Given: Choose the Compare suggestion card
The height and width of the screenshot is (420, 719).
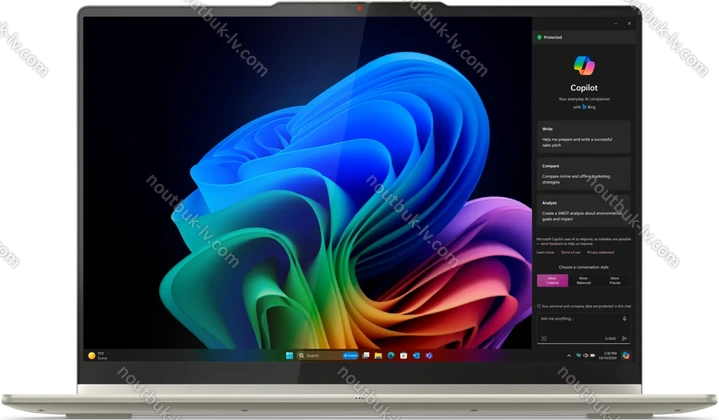Looking at the screenshot, I should point(584,173).
